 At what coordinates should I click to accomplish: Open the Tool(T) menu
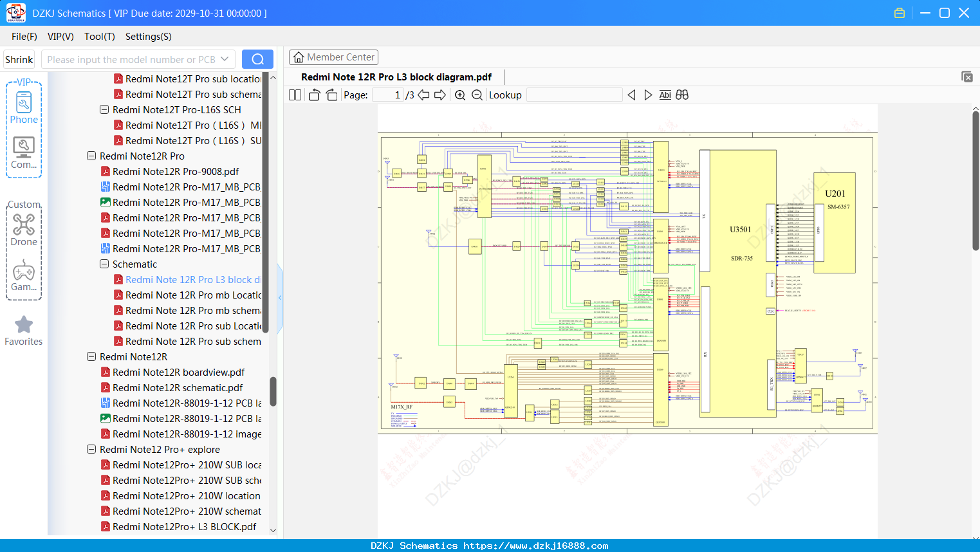click(x=100, y=37)
